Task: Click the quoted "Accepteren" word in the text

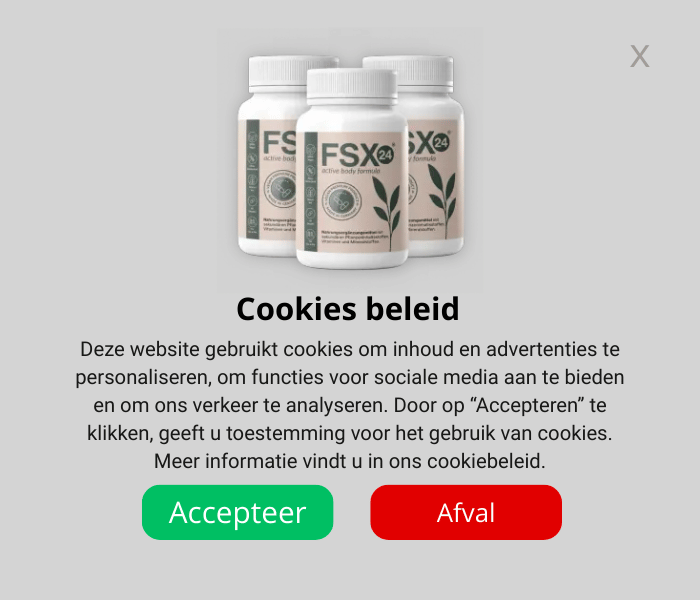Action: [x=526, y=405]
